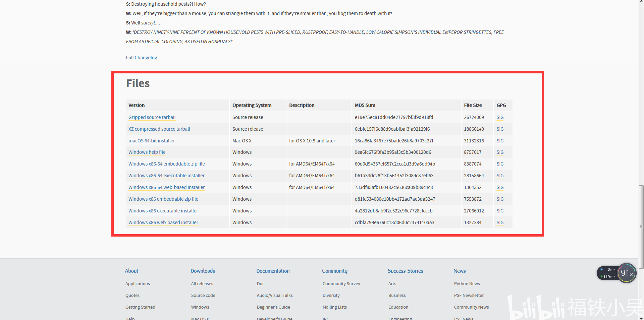Open Community News footer link
This screenshot has width=644, height=320.
[x=472, y=307]
